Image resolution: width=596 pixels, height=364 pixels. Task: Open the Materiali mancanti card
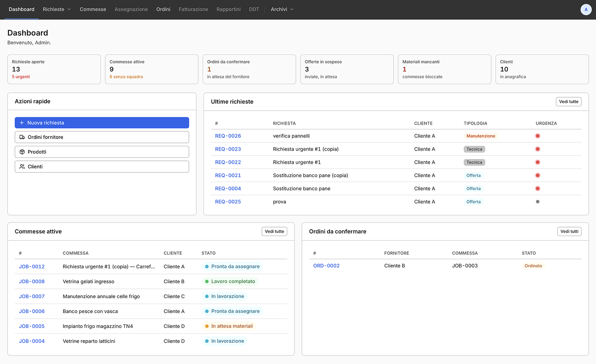444,69
